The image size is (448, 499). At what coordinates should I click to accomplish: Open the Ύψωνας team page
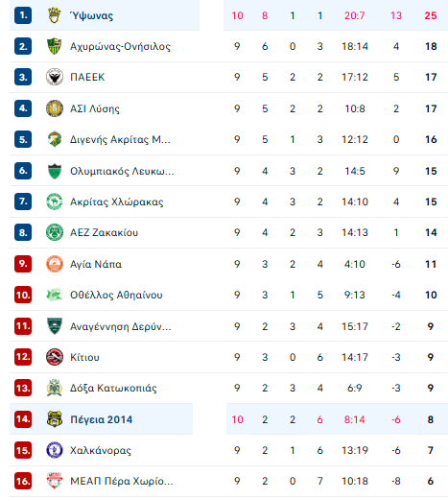pos(91,15)
